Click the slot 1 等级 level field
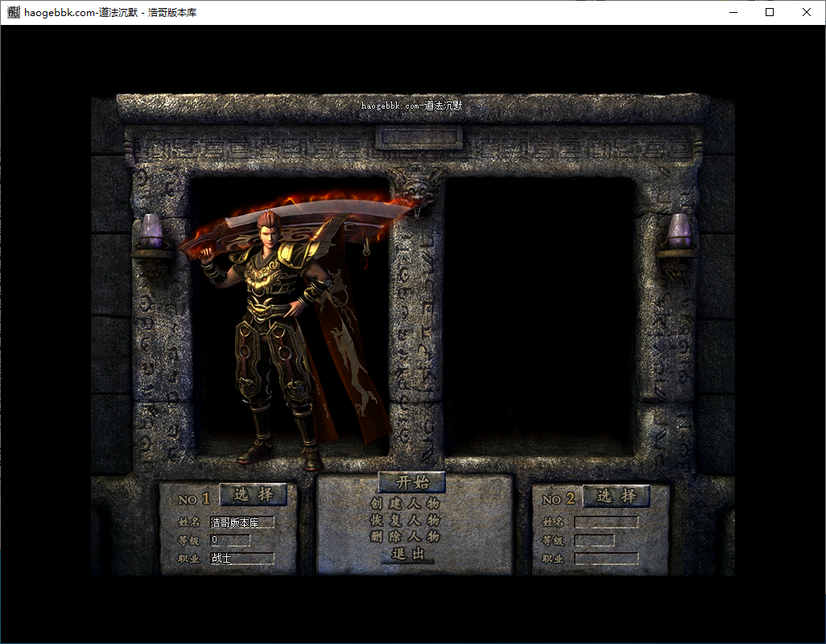The height and width of the screenshot is (644, 826). click(x=230, y=539)
